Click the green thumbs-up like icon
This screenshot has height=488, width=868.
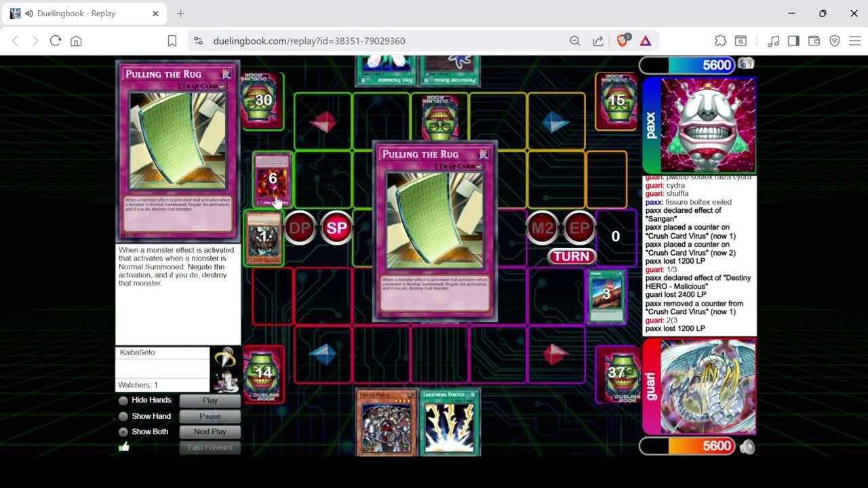click(x=123, y=447)
